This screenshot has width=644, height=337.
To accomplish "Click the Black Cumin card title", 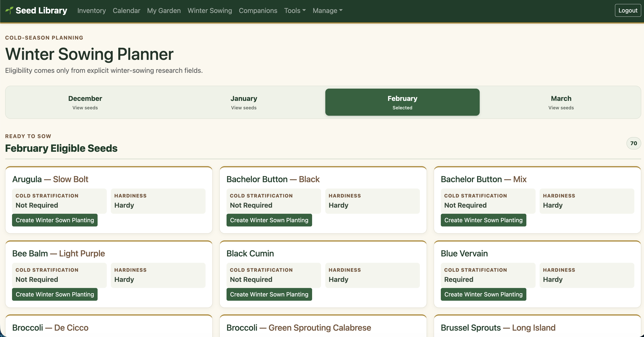I will (x=250, y=254).
